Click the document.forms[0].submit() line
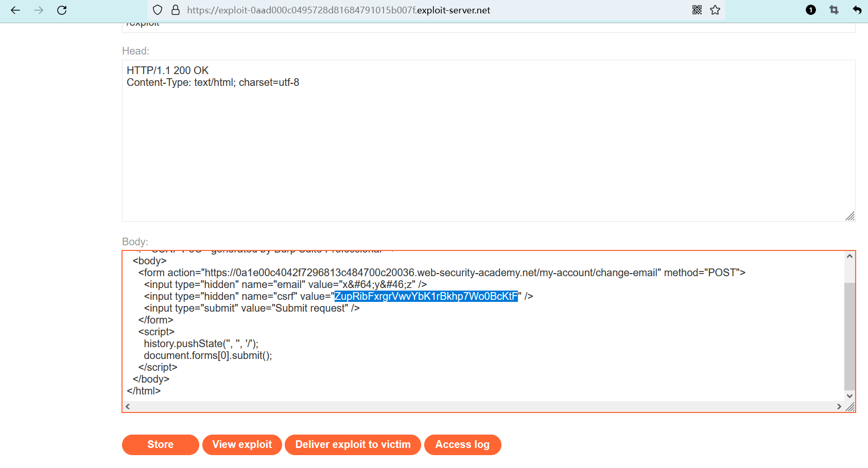Image resolution: width=868 pixels, height=468 pixels. click(x=208, y=355)
